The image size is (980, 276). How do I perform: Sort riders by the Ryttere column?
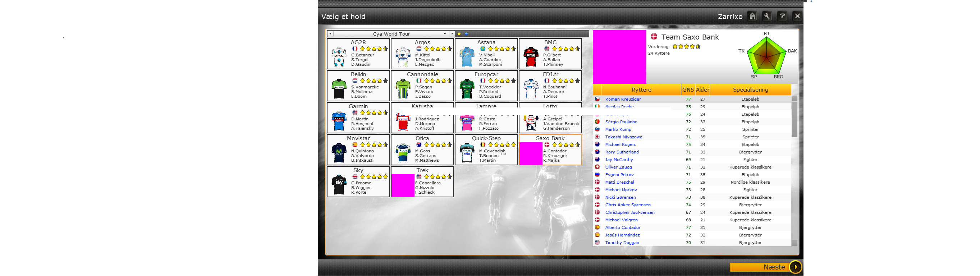[x=641, y=90]
